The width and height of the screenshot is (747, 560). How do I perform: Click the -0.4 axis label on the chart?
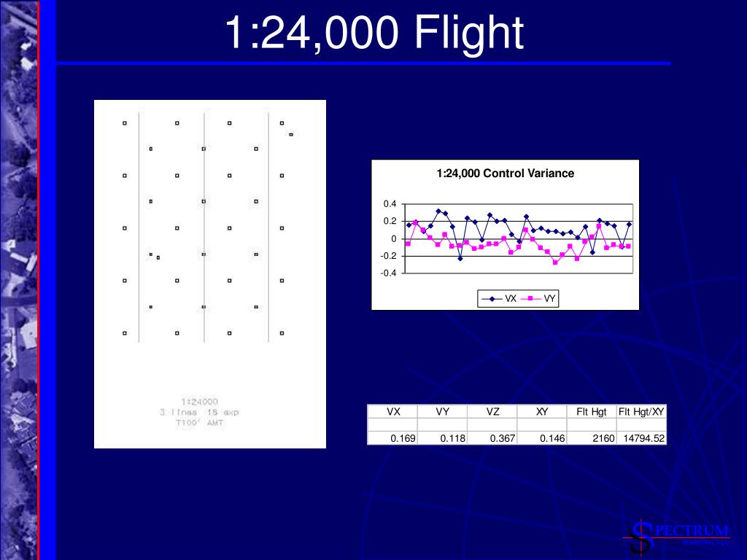pos(388,273)
